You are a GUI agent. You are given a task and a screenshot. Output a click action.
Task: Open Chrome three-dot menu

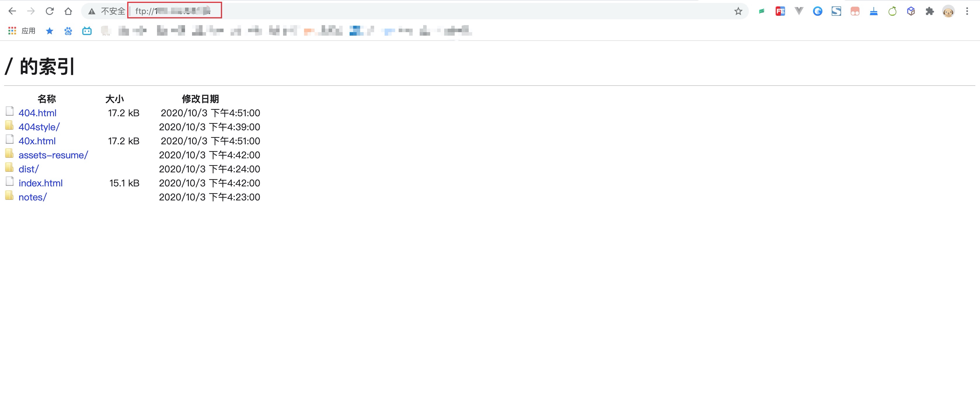pos(967,11)
